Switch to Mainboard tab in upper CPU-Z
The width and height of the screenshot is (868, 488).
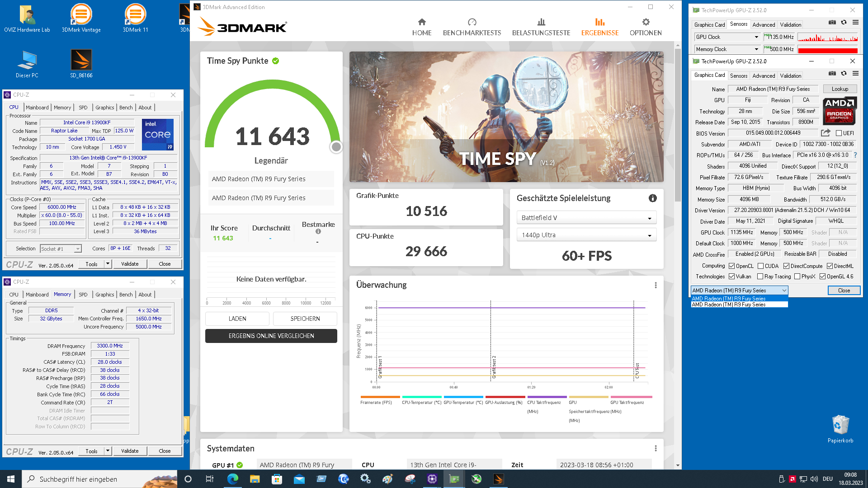tap(37, 108)
